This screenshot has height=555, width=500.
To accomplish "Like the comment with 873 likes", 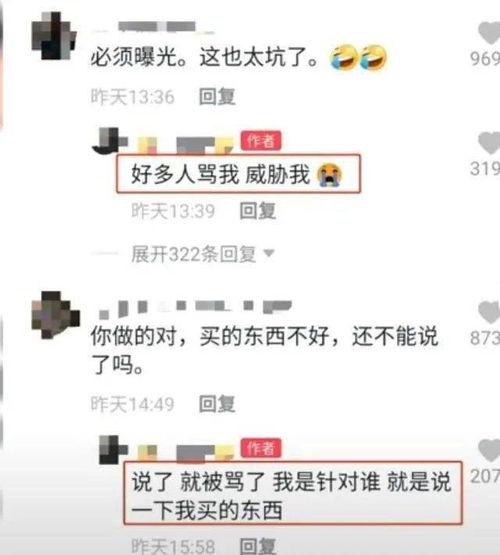I will point(490,312).
